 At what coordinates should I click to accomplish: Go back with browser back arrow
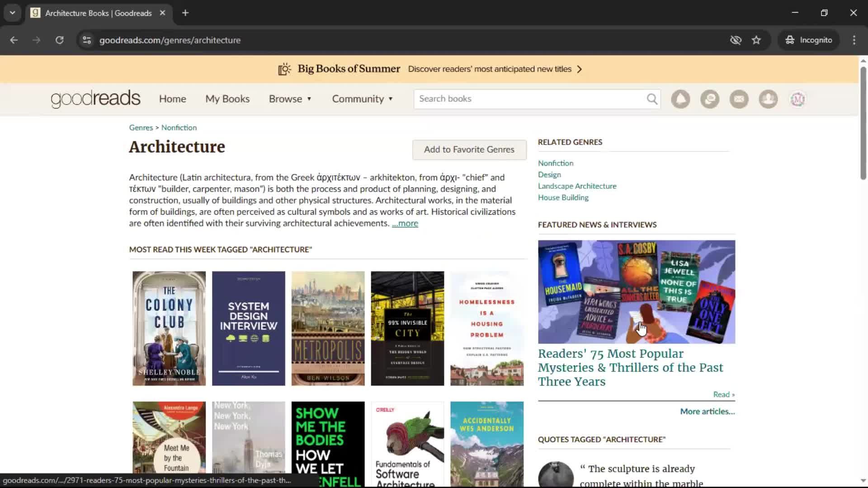tap(14, 40)
